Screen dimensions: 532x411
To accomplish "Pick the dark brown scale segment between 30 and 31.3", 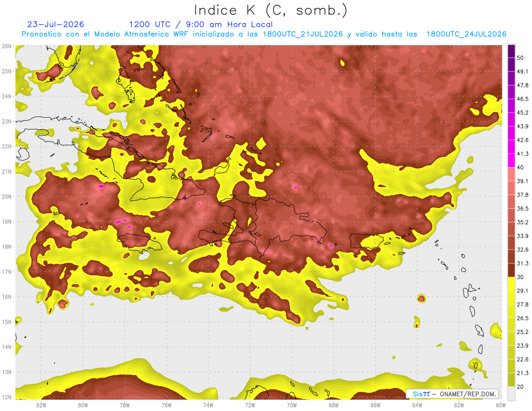I will click(511, 270).
